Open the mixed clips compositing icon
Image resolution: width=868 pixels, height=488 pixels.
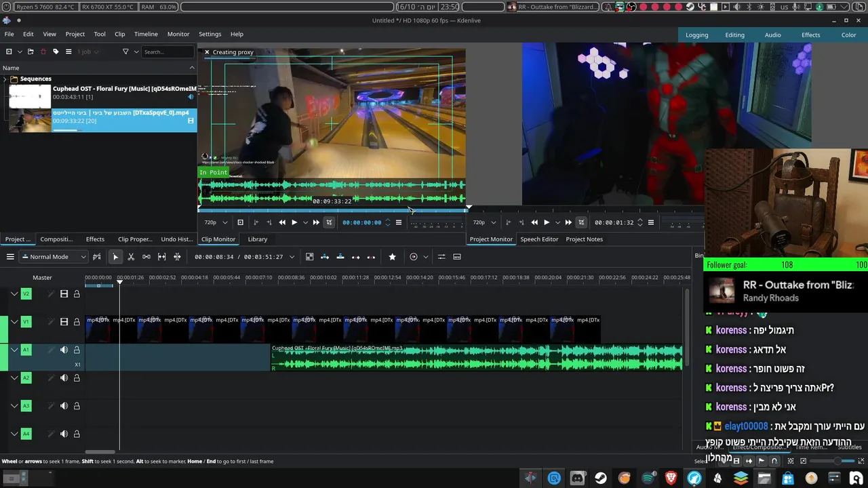point(310,257)
